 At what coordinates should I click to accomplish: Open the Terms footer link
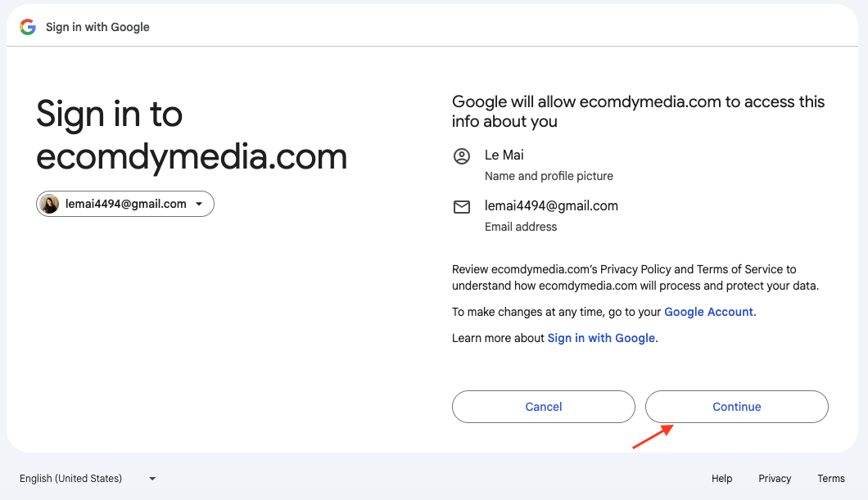click(830, 479)
